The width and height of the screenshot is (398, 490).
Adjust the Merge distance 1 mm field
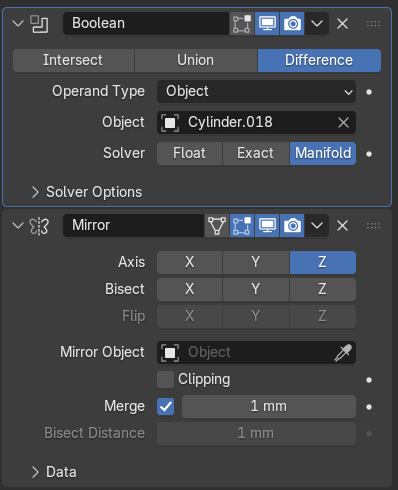coord(269,407)
